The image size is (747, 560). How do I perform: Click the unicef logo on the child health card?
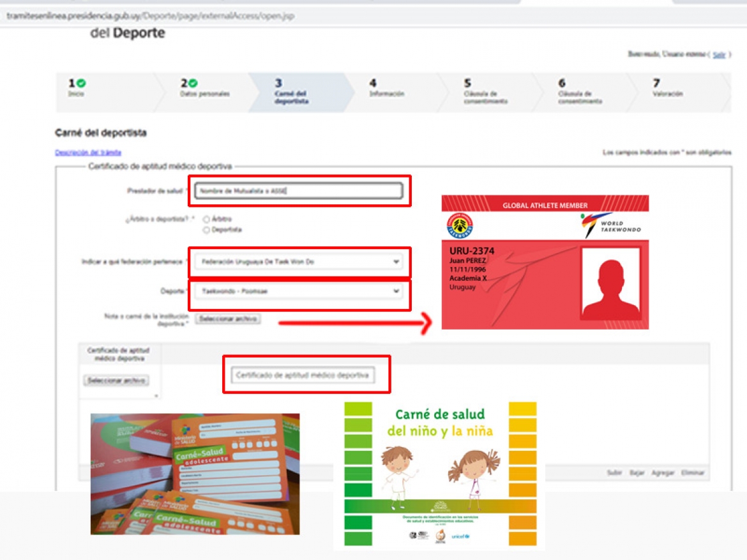(459, 536)
